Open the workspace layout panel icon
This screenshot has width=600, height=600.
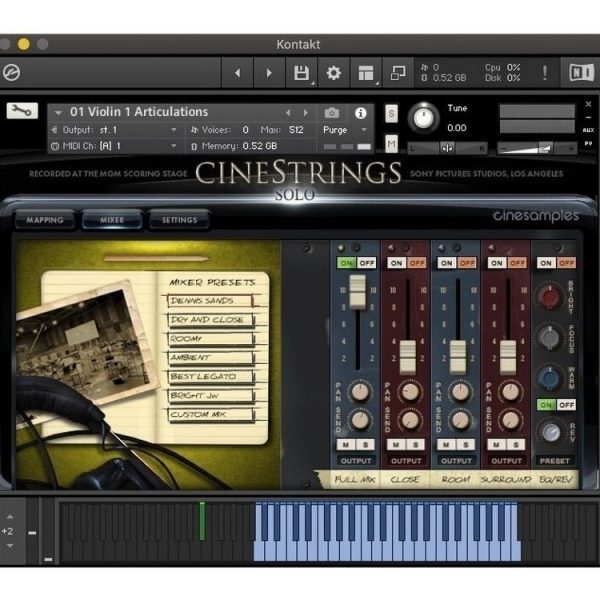pyautogui.click(x=366, y=73)
